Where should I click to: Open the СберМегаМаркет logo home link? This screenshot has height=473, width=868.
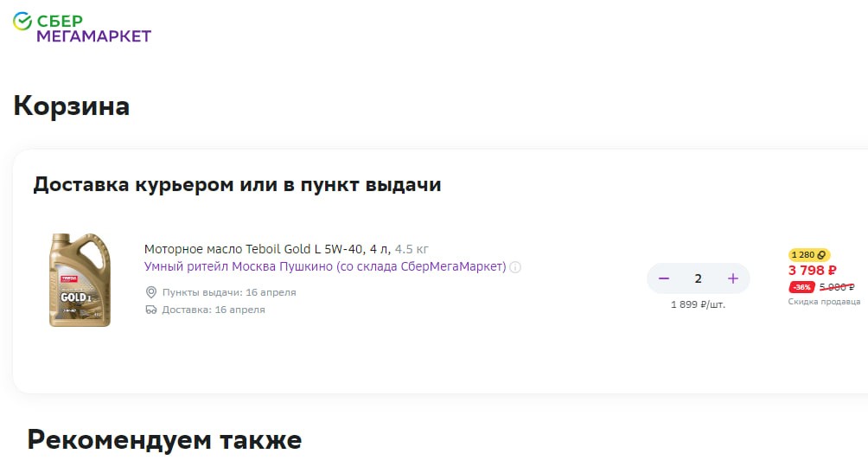point(82,28)
